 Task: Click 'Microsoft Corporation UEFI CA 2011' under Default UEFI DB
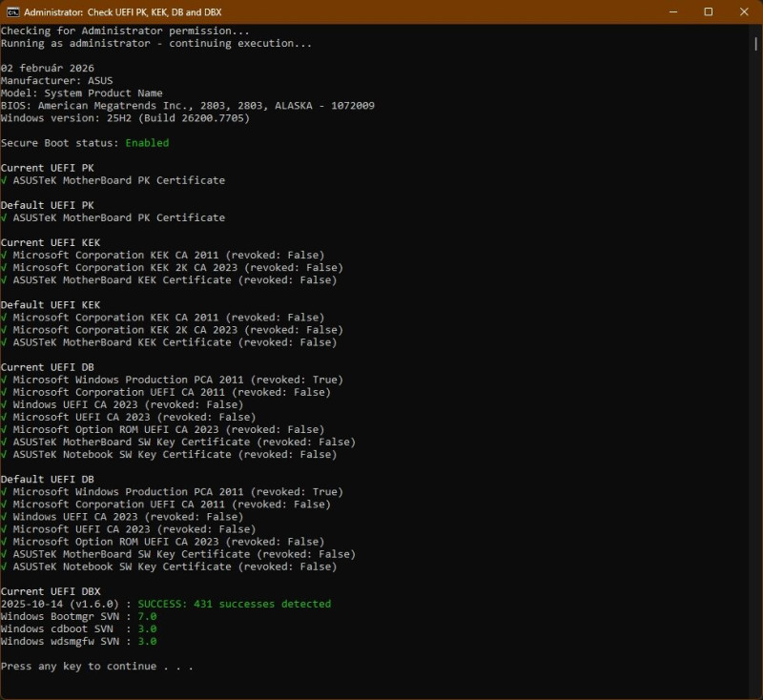click(119, 504)
